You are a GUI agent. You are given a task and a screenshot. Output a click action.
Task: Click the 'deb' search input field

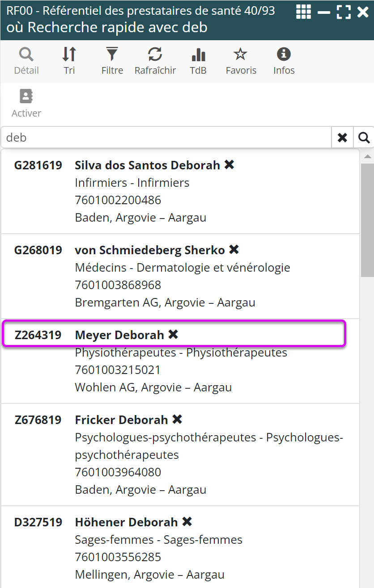(166, 138)
